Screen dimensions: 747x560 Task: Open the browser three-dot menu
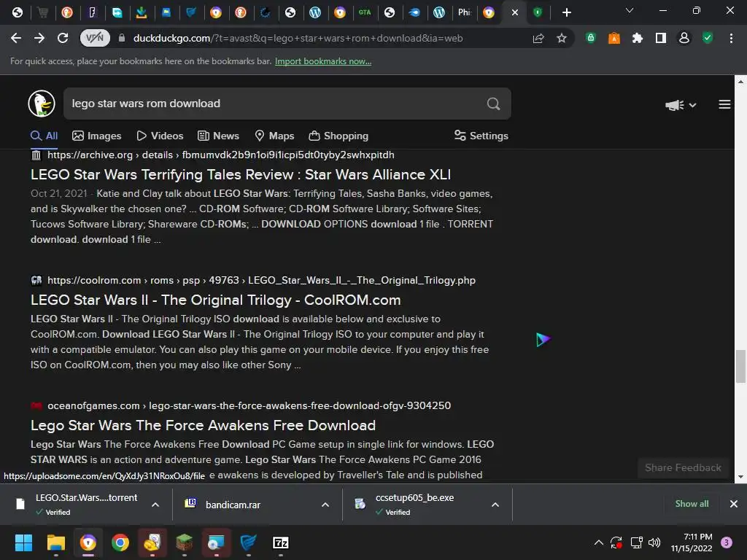point(731,38)
